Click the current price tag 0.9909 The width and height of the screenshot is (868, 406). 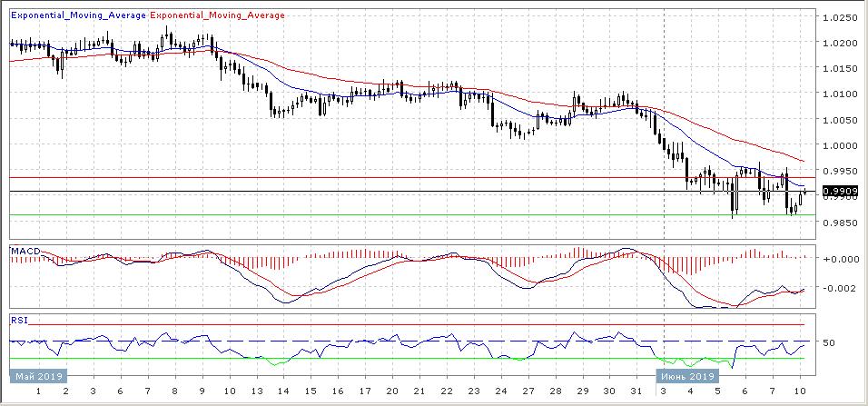836,192
